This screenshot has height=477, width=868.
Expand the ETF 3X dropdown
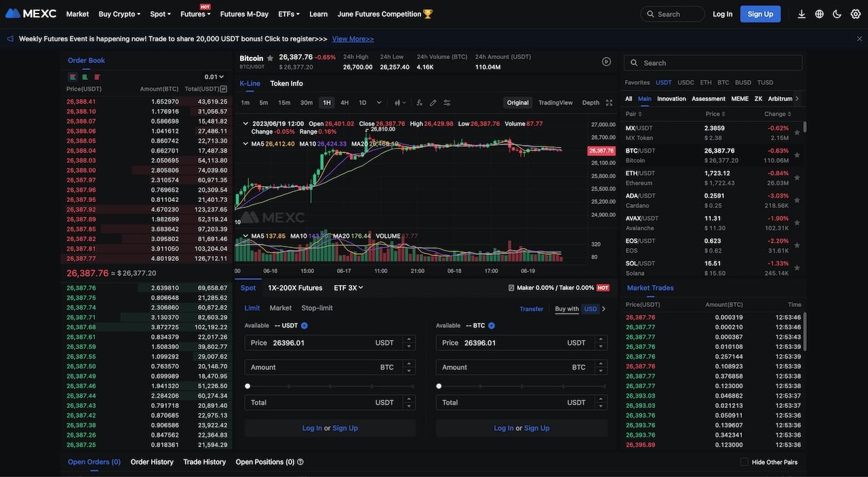(x=349, y=288)
